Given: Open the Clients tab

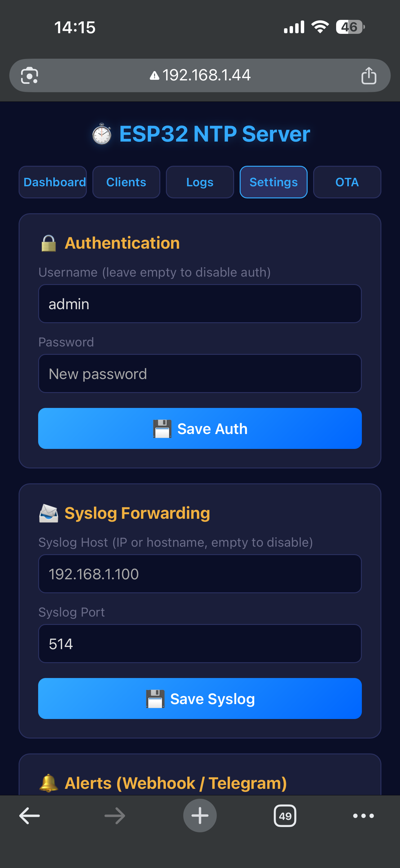Looking at the screenshot, I should [x=126, y=182].
